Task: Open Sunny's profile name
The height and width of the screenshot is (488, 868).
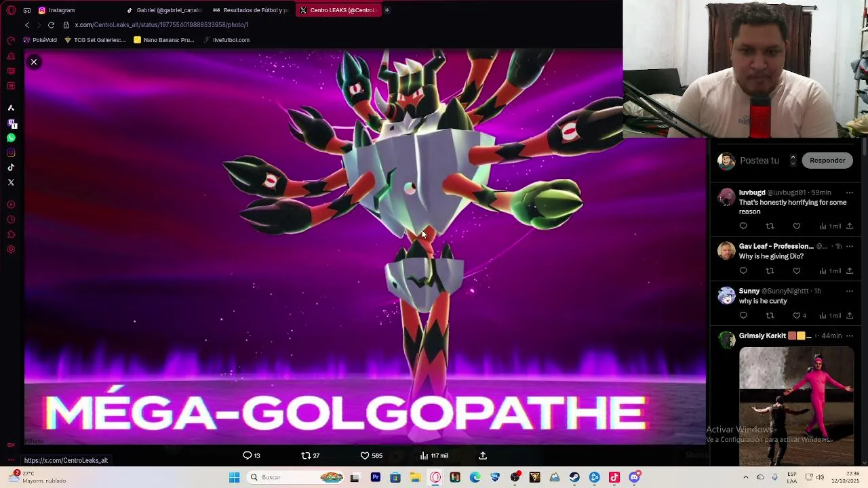Action: point(749,291)
